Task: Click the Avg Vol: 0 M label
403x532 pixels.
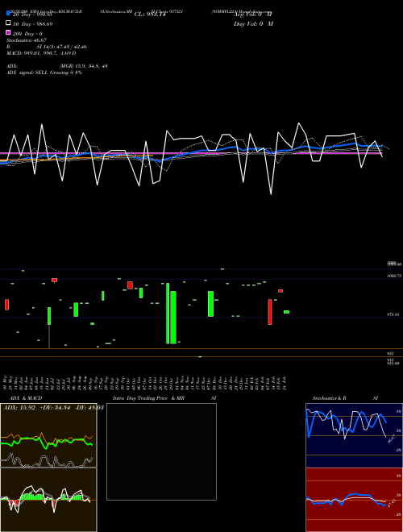Action: tap(253, 15)
